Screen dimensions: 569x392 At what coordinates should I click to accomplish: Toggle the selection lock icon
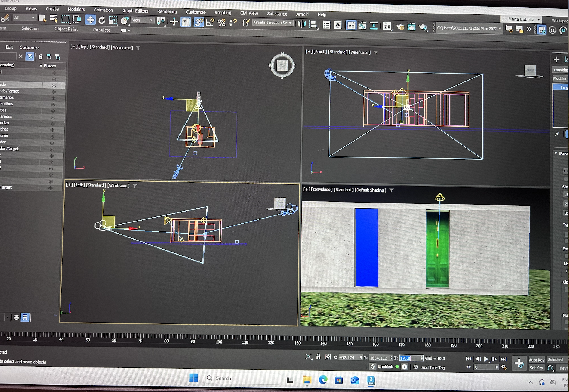pos(318,357)
